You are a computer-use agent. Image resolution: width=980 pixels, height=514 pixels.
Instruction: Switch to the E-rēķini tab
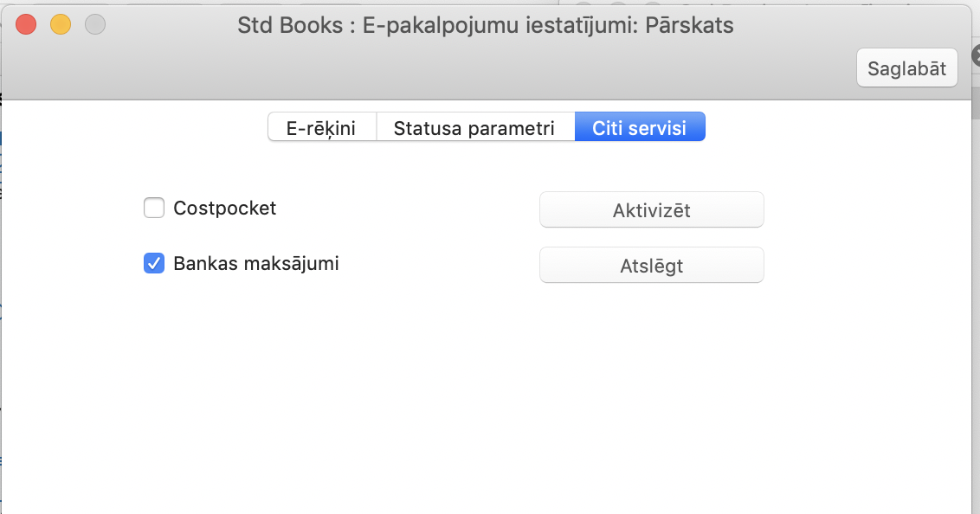(322, 128)
